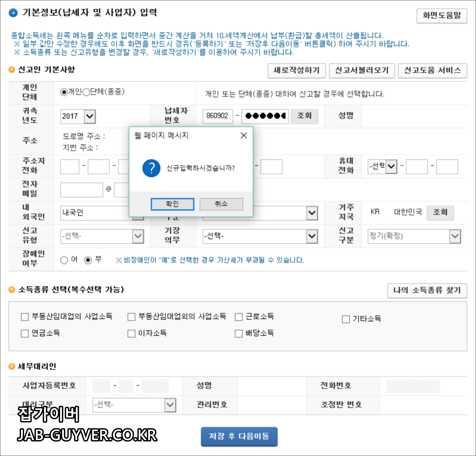The height and width of the screenshot is (456, 476).
Task: Click the 신고서불러오기 button
Action: click(363, 70)
